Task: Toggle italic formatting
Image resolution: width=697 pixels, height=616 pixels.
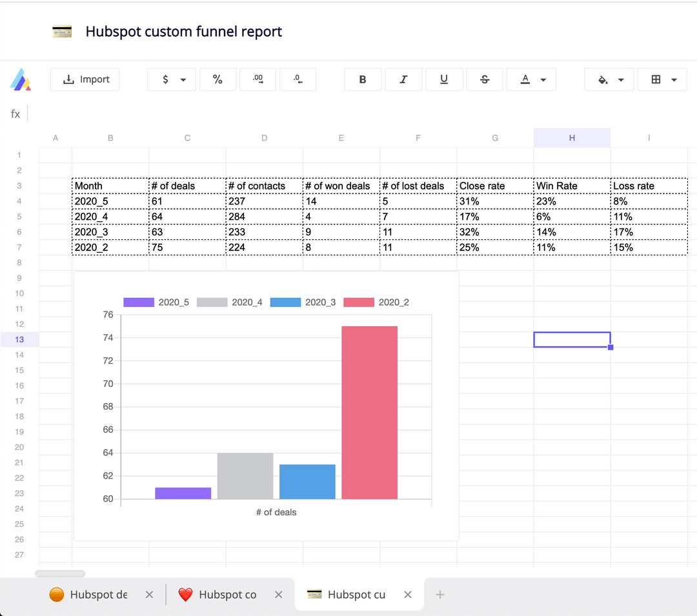Action: (403, 79)
